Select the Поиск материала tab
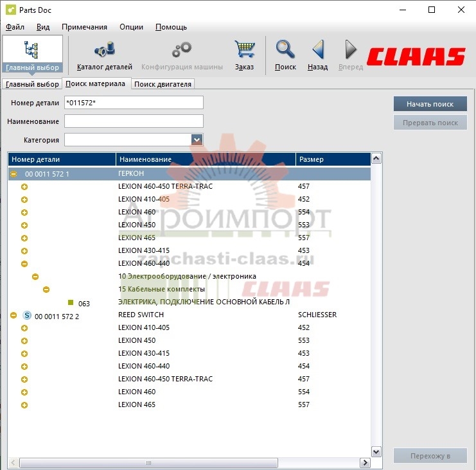The image size is (476, 470). click(95, 83)
